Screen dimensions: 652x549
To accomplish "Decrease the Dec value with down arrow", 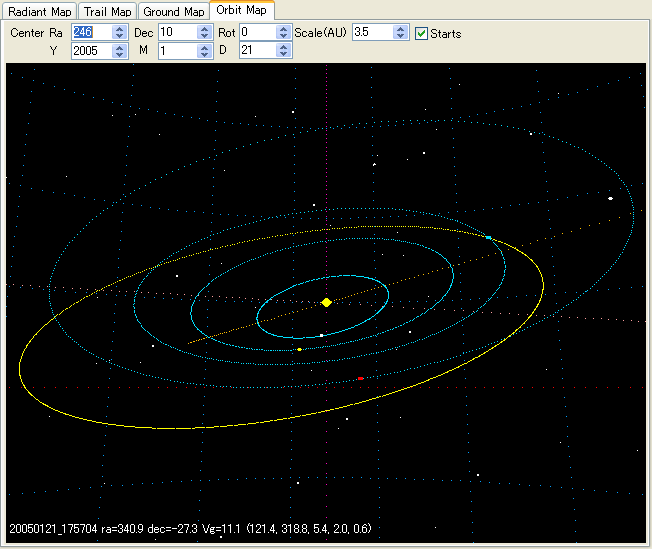I will [203, 37].
